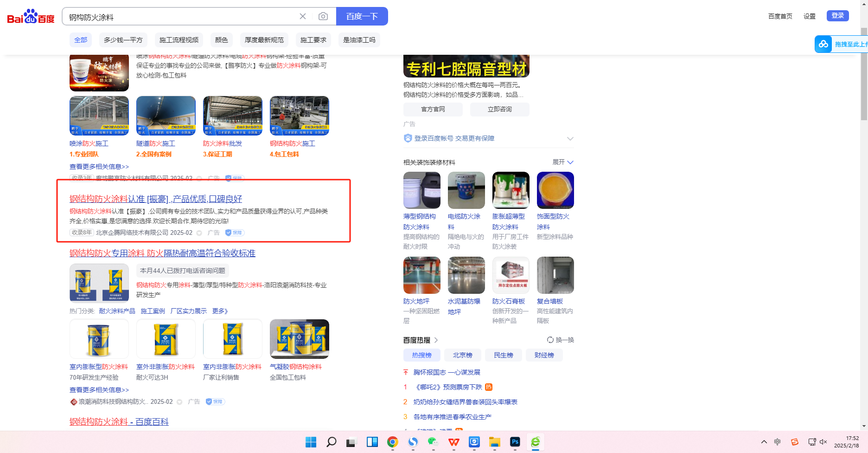
Task: Click the 保障 badge on the 浪潮消防科技 ad
Action: 215,401
